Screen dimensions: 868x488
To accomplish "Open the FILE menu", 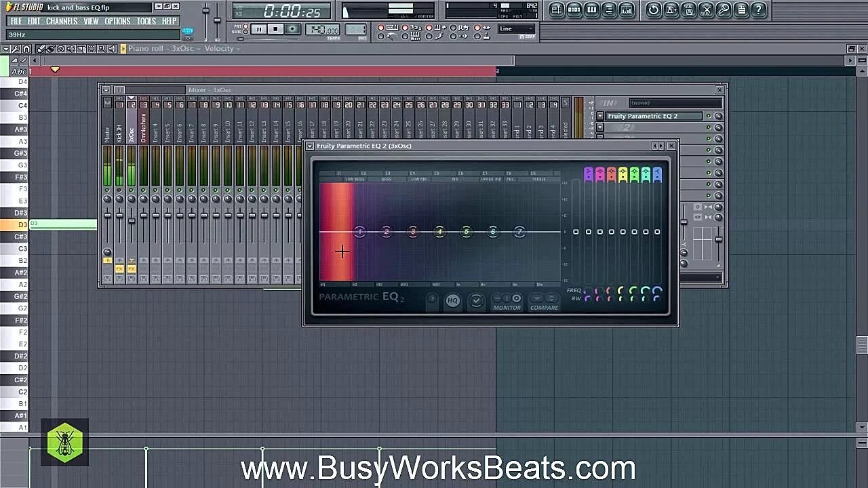I will tap(16, 21).
